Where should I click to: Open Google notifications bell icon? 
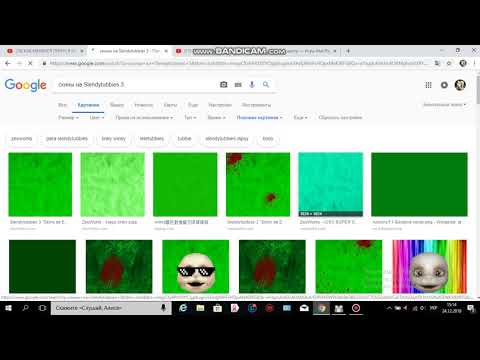coord(444,85)
